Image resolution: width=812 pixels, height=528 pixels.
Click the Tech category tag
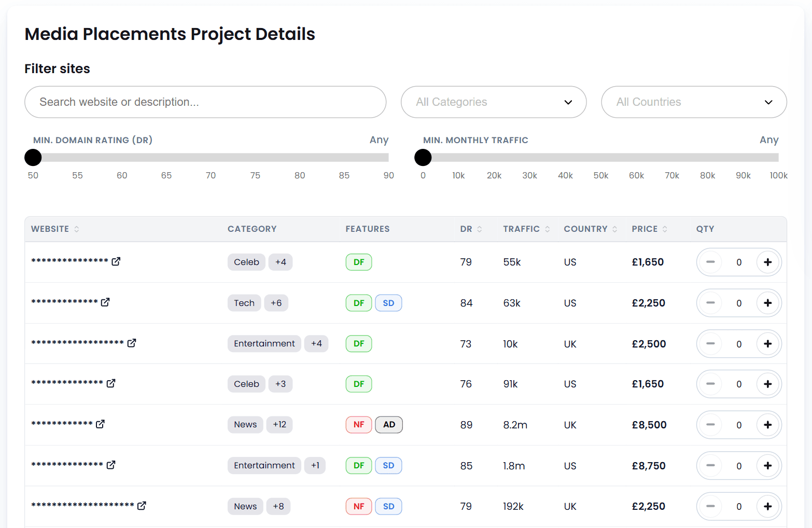click(x=244, y=303)
